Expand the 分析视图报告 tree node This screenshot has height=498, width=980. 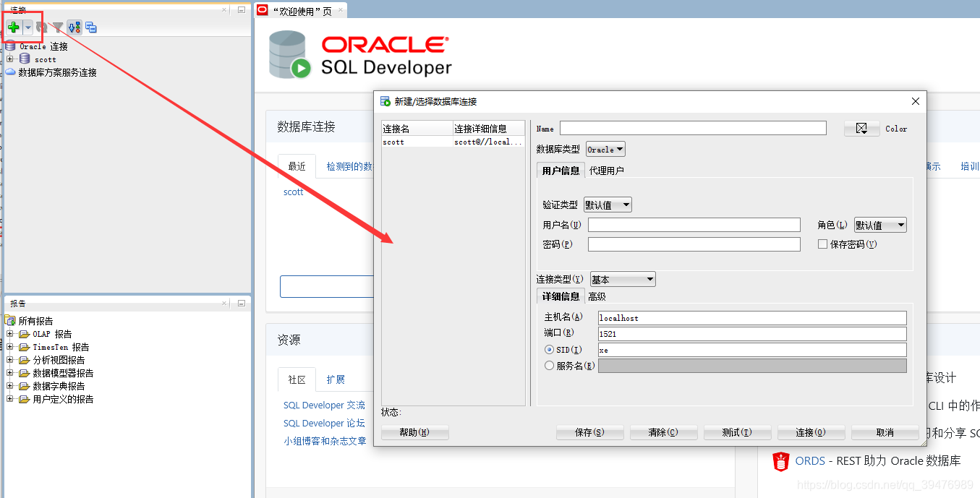pos(10,360)
